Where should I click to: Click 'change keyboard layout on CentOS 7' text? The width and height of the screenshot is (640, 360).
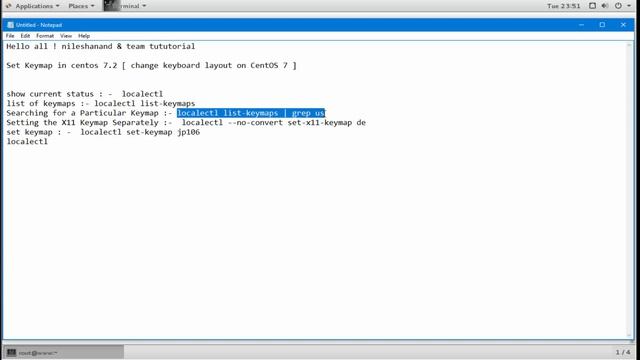click(209, 65)
